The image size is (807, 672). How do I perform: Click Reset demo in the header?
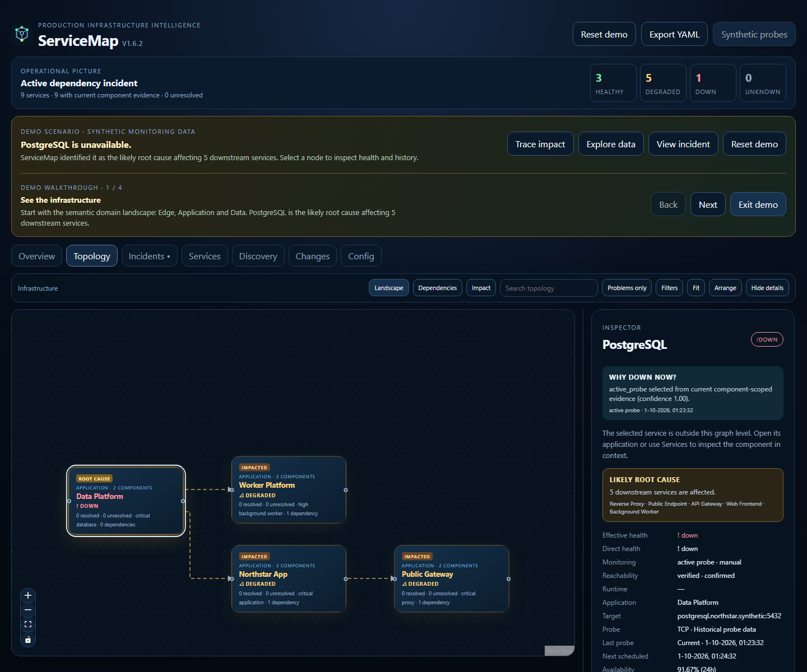tap(604, 34)
